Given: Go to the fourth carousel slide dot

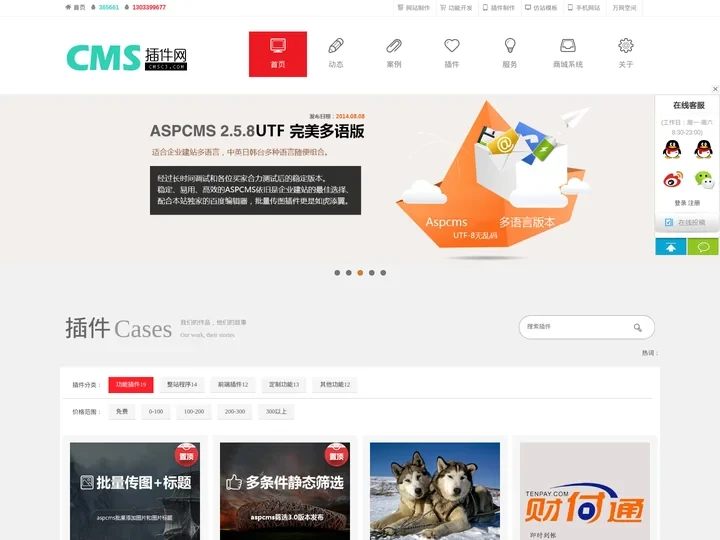Looking at the screenshot, I should [372, 273].
